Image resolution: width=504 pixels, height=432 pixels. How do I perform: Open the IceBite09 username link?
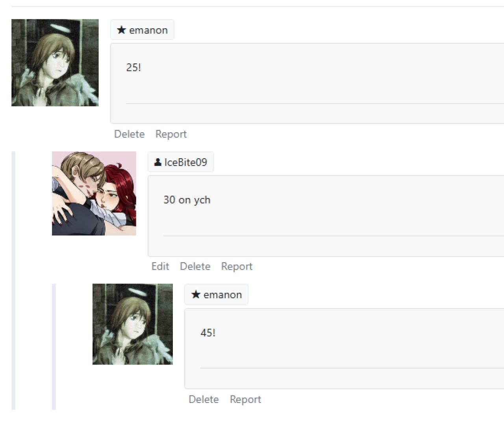tap(186, 162)
